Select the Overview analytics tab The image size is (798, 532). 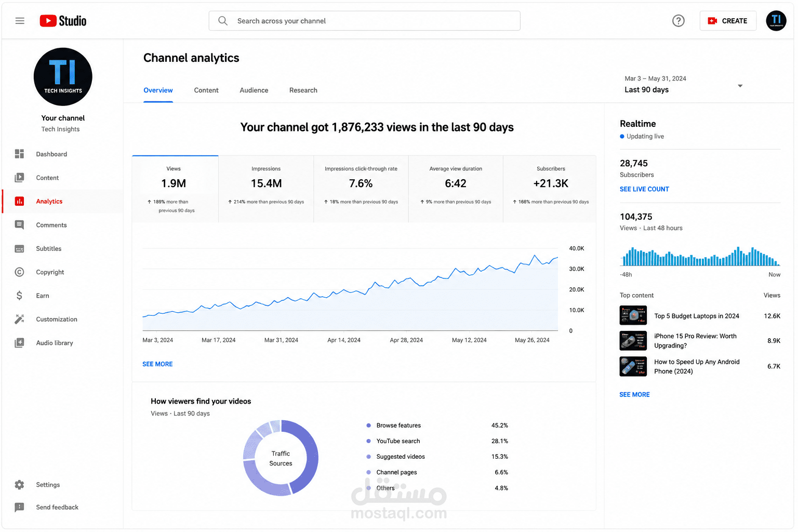coord(158,90)
